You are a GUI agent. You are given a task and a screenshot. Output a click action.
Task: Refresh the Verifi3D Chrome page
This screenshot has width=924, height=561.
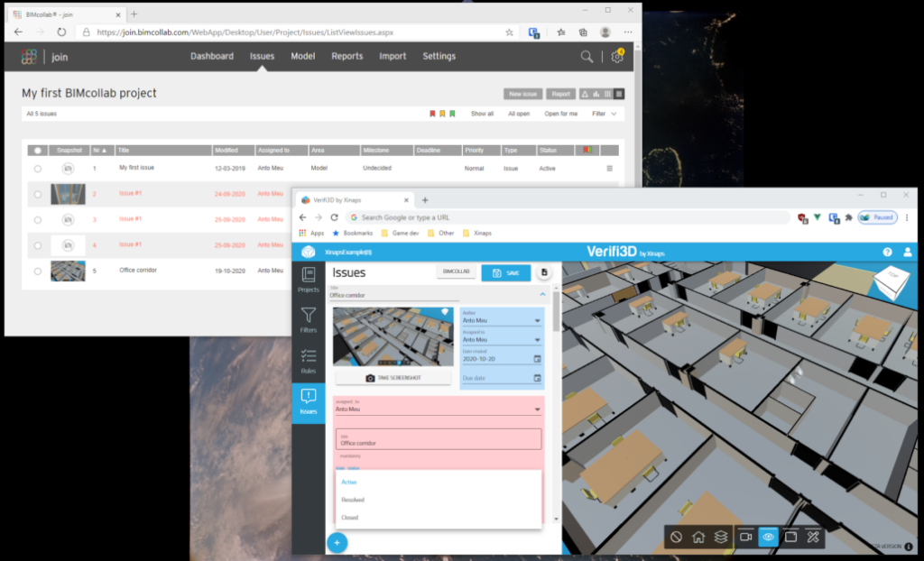coord(334,217)
